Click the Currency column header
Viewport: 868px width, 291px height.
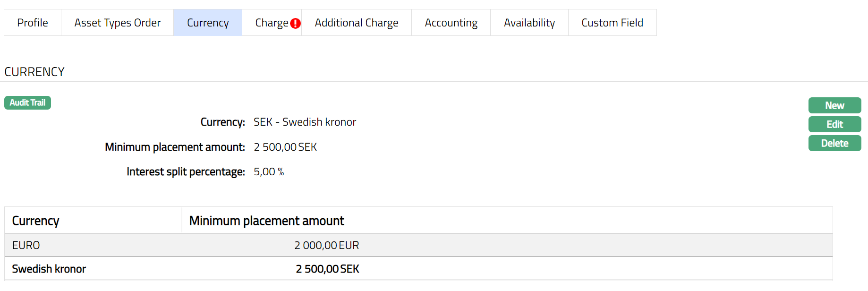(x=36, y=221)
